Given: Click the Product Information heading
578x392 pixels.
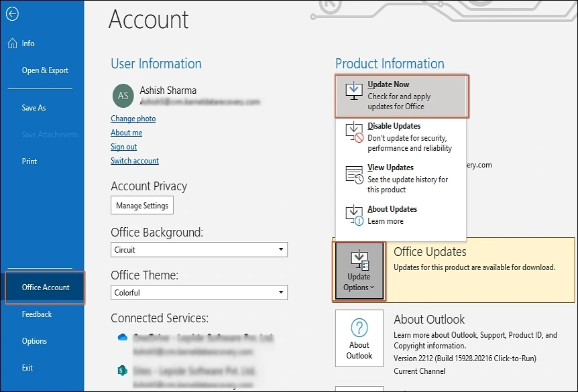Looking at the screenshot, I should pos(390,64).
